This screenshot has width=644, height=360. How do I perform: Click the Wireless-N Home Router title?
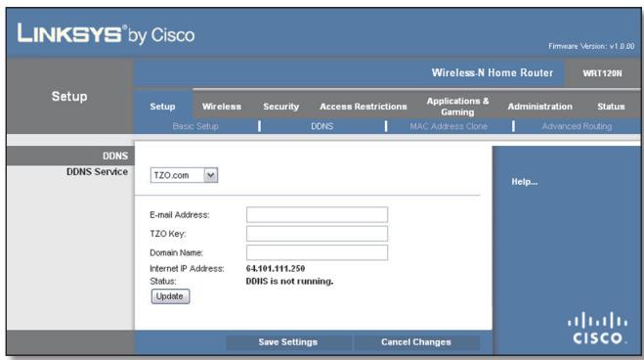(x=492, y=72)
